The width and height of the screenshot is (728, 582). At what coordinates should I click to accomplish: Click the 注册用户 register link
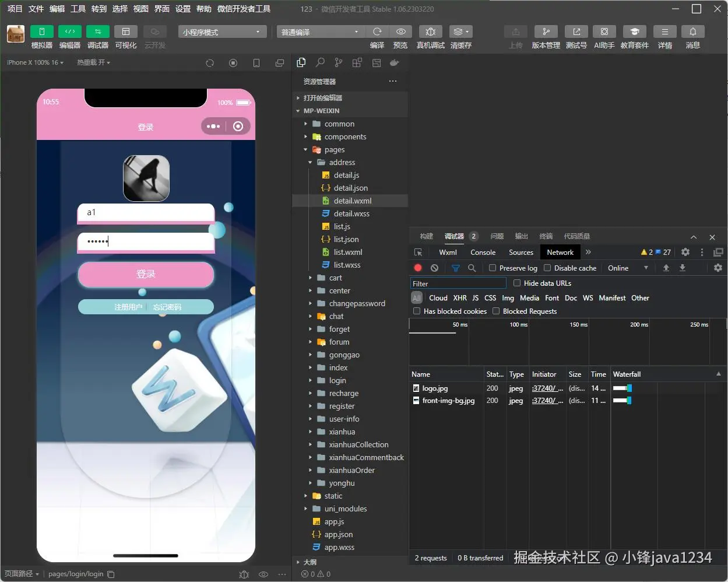pyautogui.click(x=128, y=307)
